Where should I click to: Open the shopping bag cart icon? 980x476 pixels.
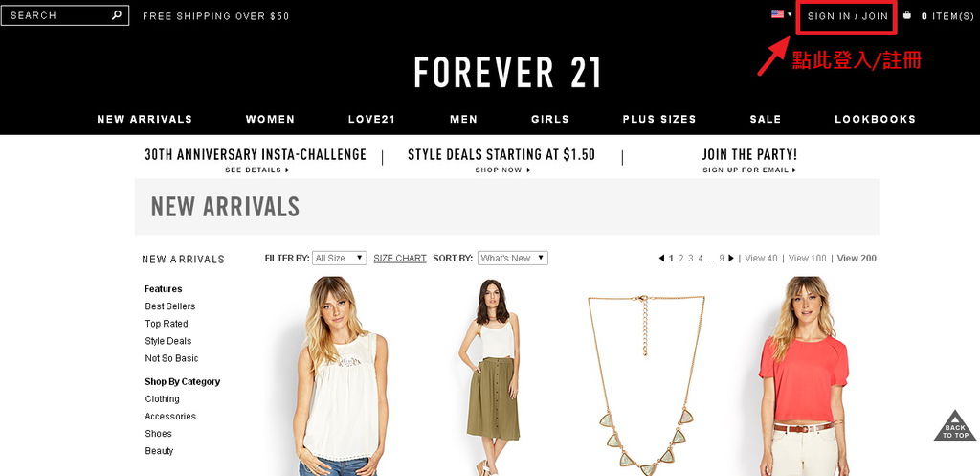pos(907,15)
